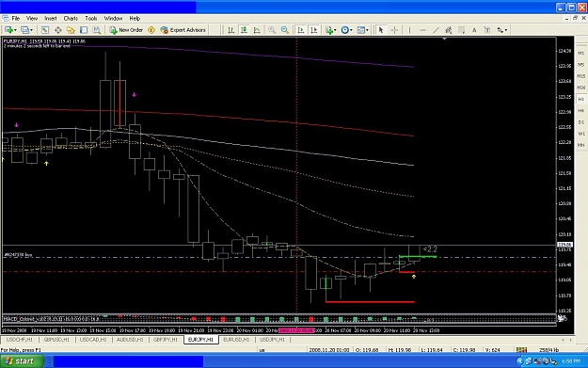Click the chart shift triangle marker
The height and width of the screenshot is (368, 588).
pos(444,39)
